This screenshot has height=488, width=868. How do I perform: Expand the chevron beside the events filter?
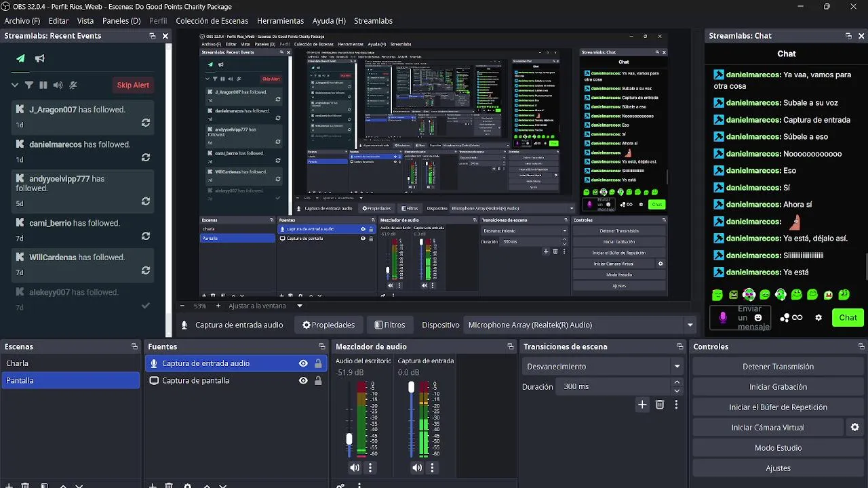(x=14, y=85)
